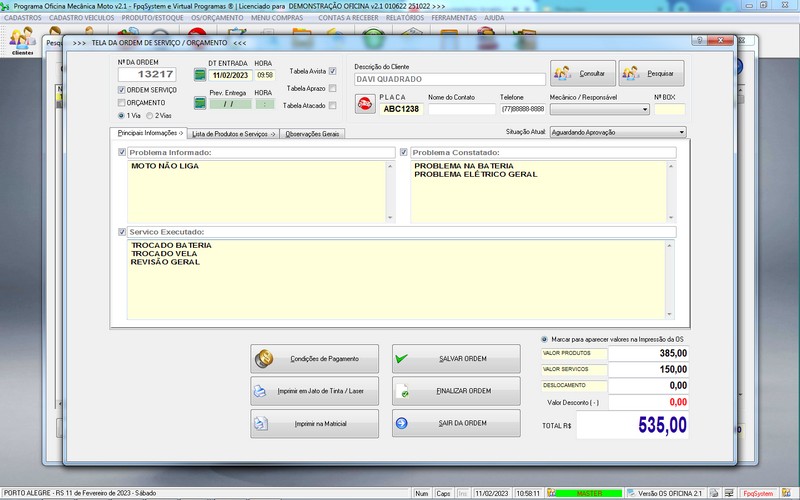This screenshot has height=500, width=800.
Task: Select the 1 Via radio option
Action: click(121, 116)
